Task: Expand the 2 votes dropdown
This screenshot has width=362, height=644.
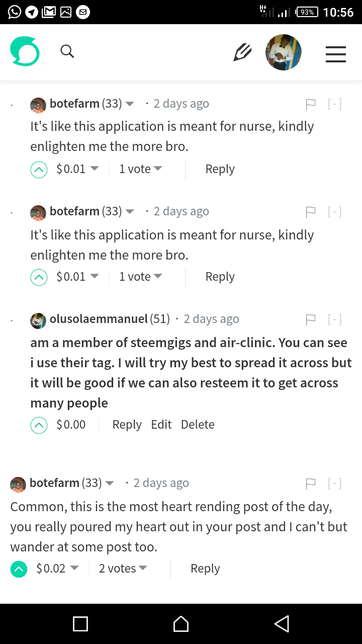Action: pos(123,569)
